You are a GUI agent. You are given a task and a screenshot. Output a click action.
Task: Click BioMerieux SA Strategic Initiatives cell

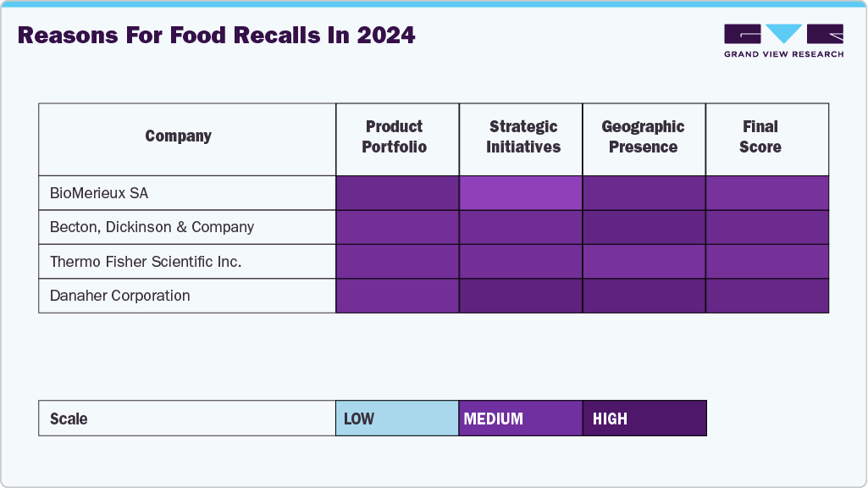(x=521, y=193)
